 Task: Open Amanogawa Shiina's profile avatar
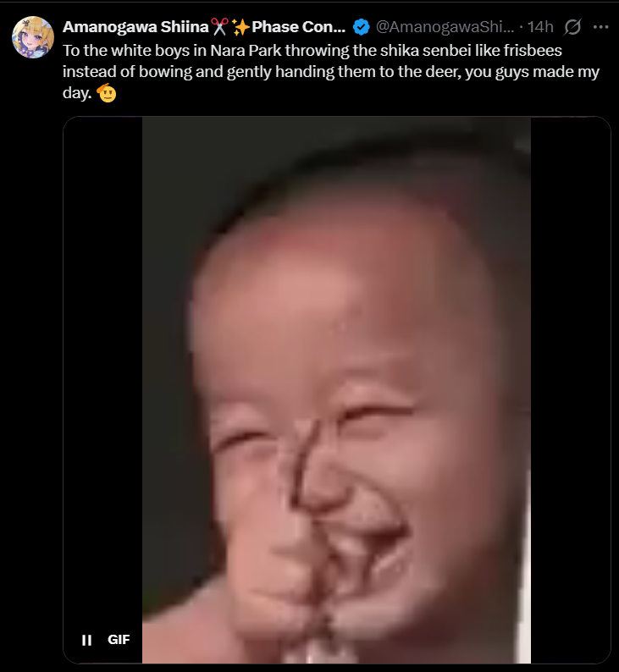(33, 37)
